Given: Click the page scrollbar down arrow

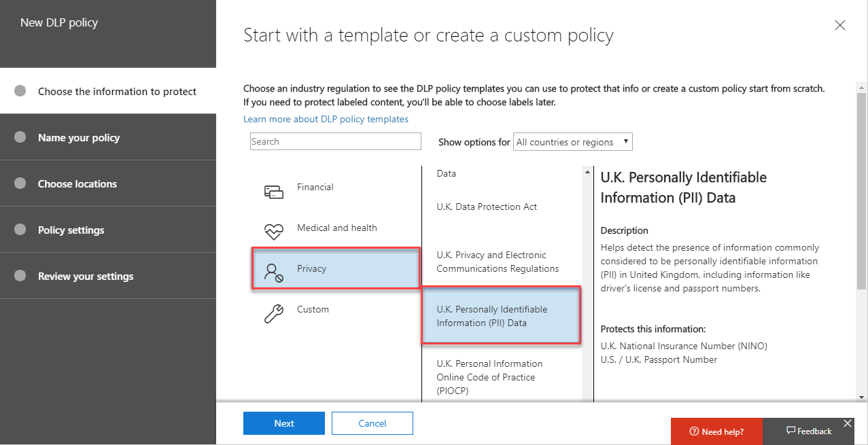Looking at the screenshot, I should tap(861, 397).
